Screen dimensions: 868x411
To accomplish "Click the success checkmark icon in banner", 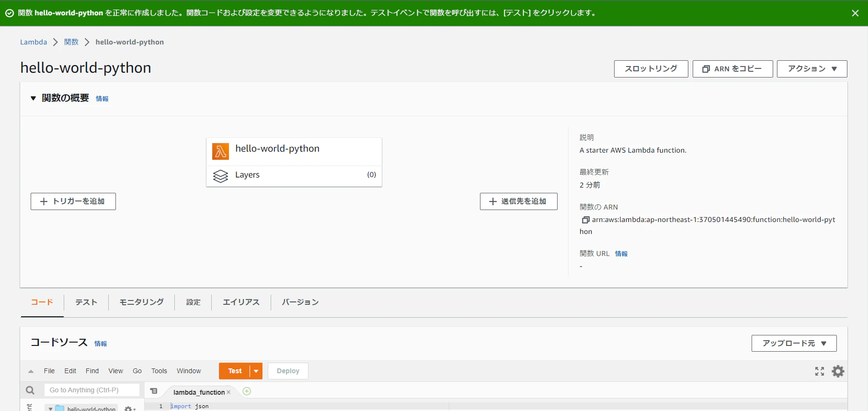I will click(x=9, y=13).
